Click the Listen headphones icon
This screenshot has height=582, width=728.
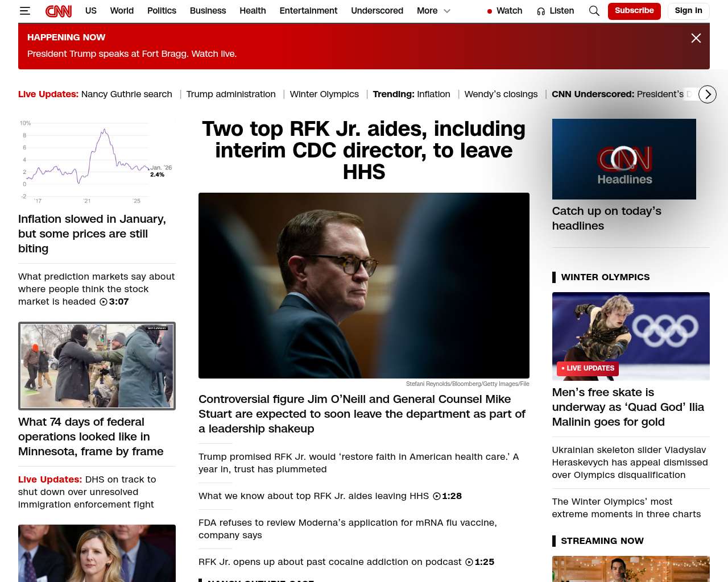[541, 11]
